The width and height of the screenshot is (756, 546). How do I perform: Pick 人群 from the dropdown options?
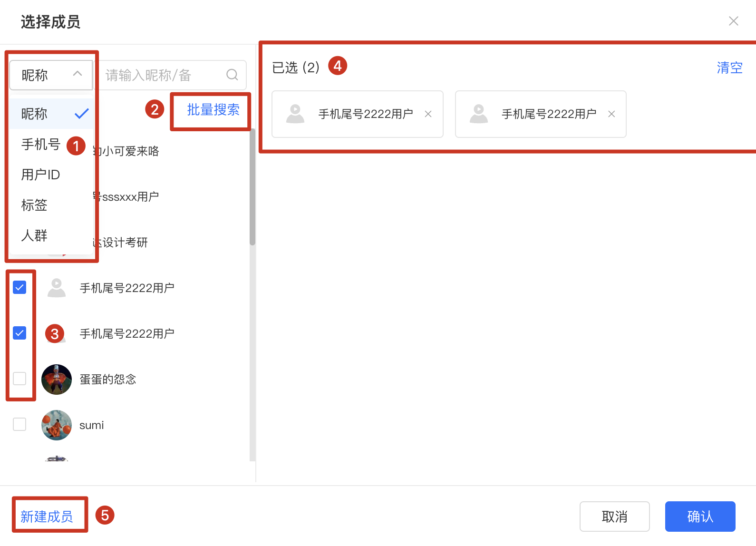tap(34, 235)
